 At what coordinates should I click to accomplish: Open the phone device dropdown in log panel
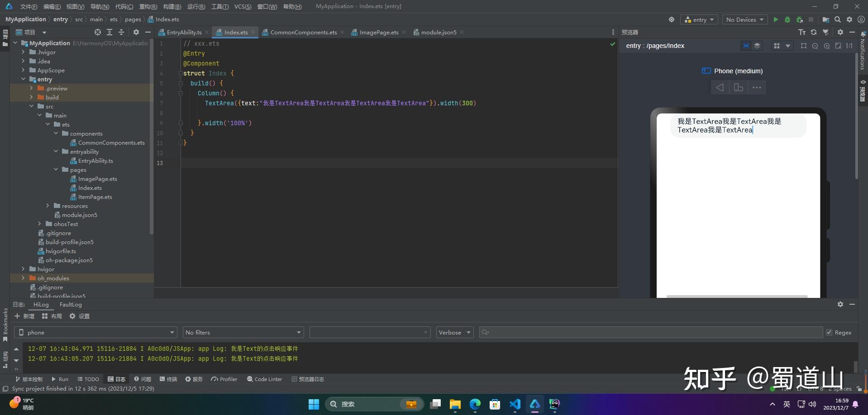(x=95, y=332)
